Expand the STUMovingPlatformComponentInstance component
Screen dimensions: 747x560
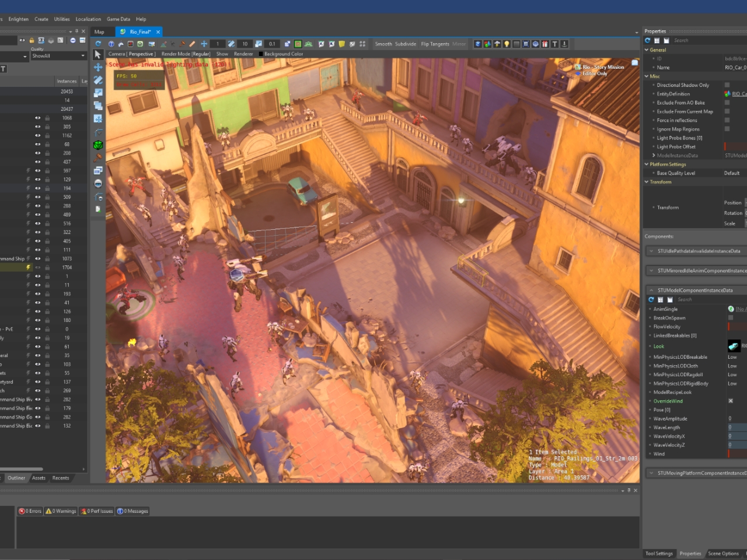(651, 473)
